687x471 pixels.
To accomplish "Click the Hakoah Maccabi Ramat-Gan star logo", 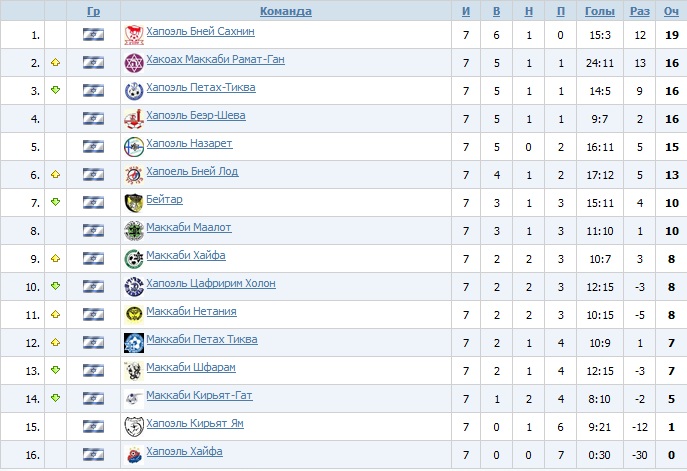I will tap(133, 63).
